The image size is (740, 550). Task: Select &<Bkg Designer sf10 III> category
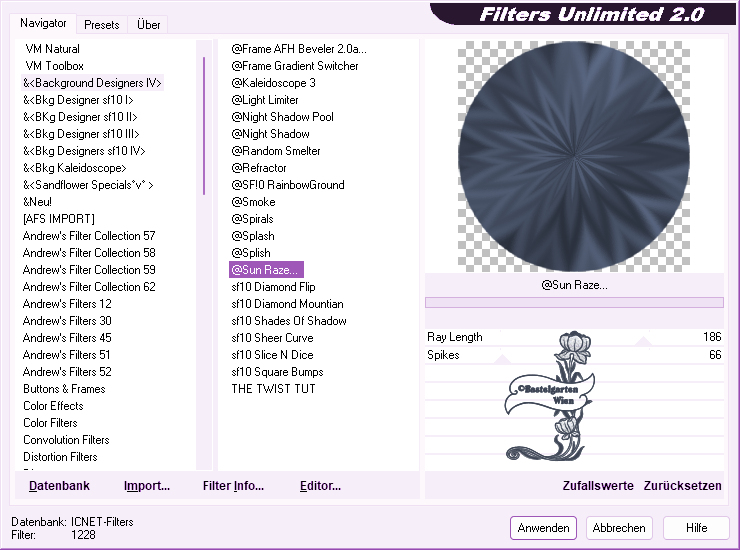pos(81,134)
